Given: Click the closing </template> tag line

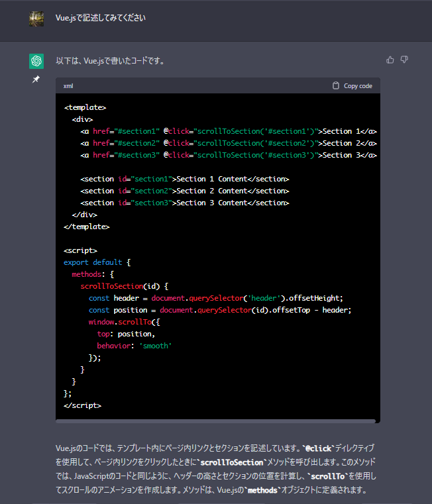Looking at the screenshot, I should tap(87, 227).
